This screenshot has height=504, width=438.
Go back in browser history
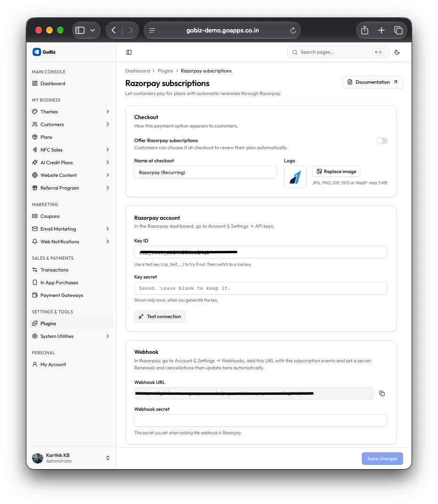tap(114, 30)
